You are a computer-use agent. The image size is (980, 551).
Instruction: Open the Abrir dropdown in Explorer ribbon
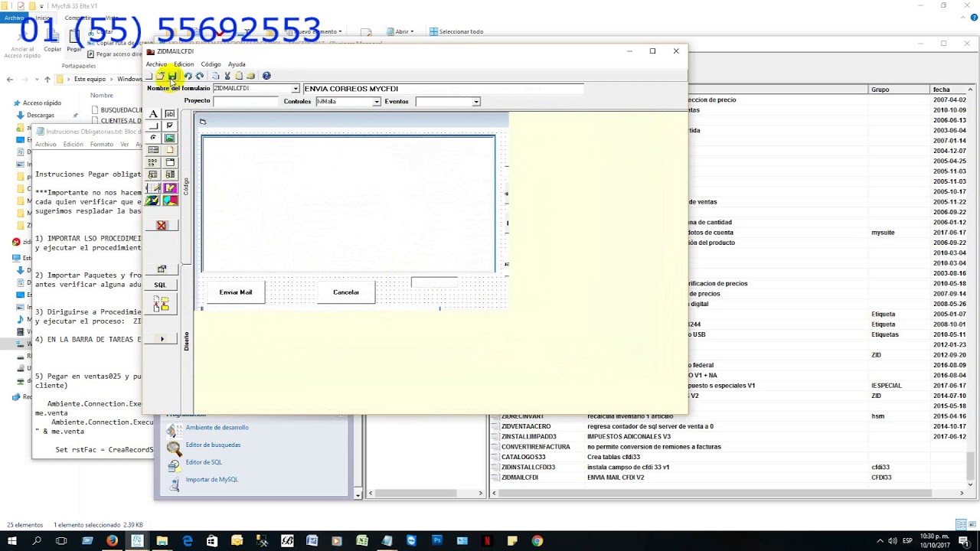tap(400, 31)
